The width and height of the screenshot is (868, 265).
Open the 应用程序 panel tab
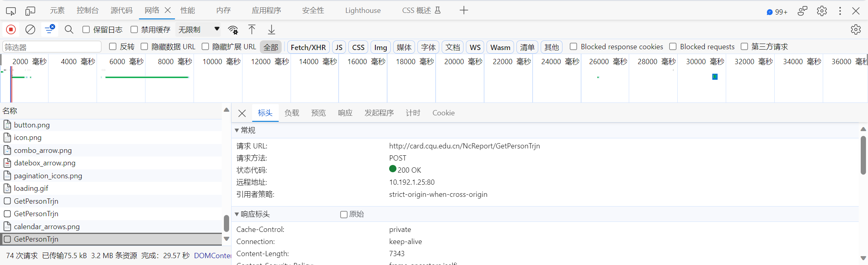pos(266,10)
